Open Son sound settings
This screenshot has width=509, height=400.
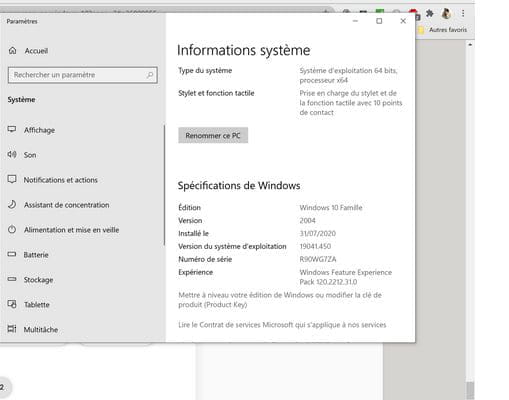pyautogui.click(x=30, y=155)
